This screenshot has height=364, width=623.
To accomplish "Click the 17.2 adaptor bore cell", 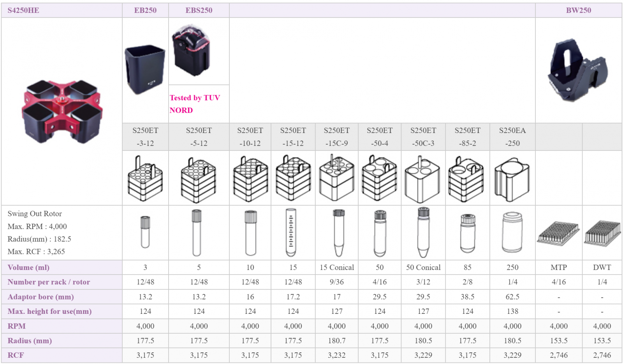I will pyautogui.click(x=293, y=297).
